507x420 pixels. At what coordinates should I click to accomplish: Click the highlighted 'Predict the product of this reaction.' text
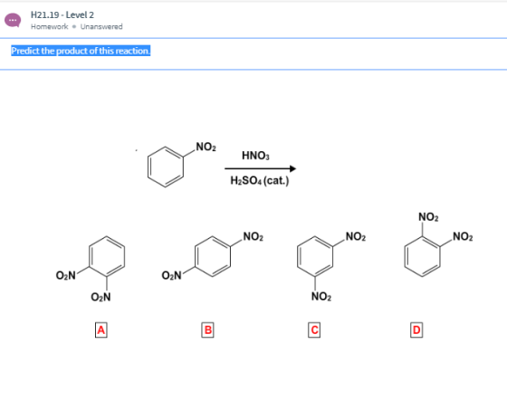pyautogui.click(x=81, y=51)
